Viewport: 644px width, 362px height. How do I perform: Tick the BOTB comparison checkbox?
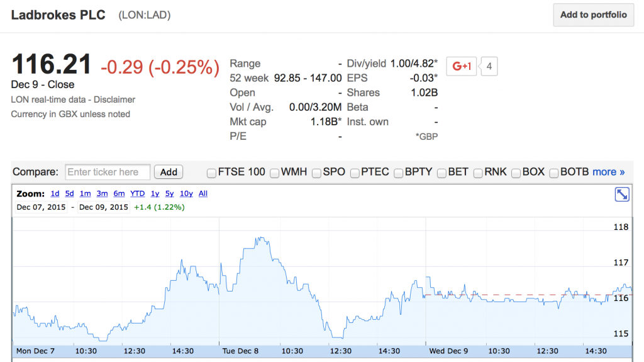[554, 173]
